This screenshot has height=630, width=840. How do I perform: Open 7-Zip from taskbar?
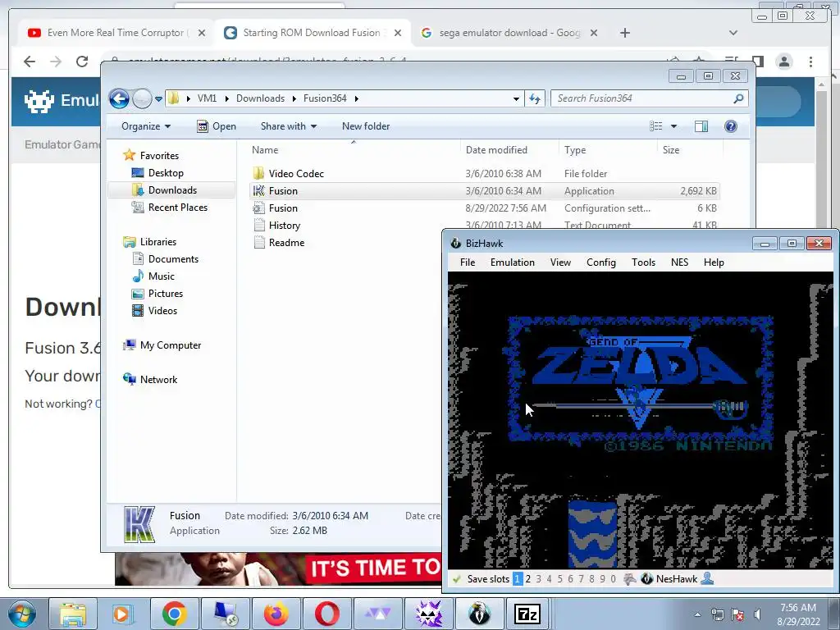[527, 614]
